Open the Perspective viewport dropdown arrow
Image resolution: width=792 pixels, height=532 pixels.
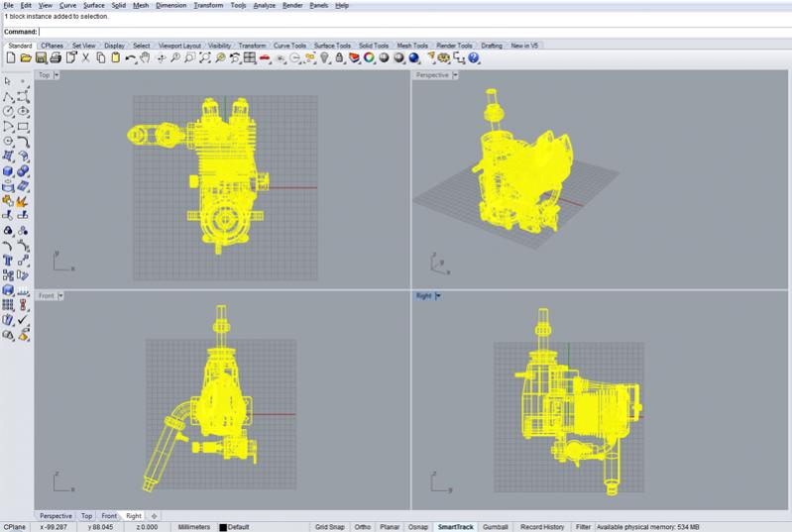[455, 74]
